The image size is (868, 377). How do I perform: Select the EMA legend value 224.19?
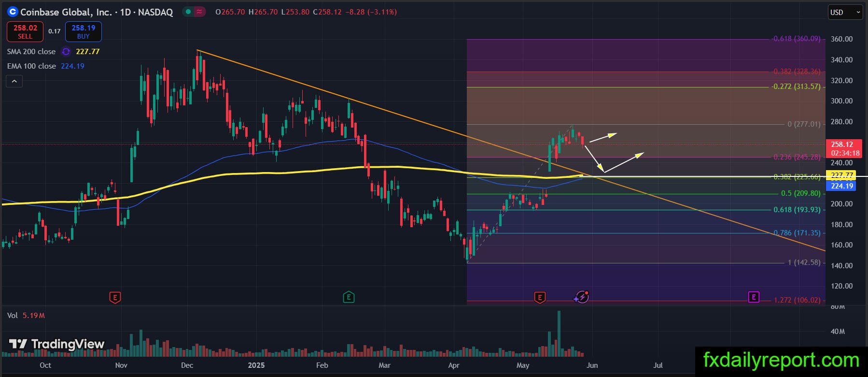click(x=72, y=66)
